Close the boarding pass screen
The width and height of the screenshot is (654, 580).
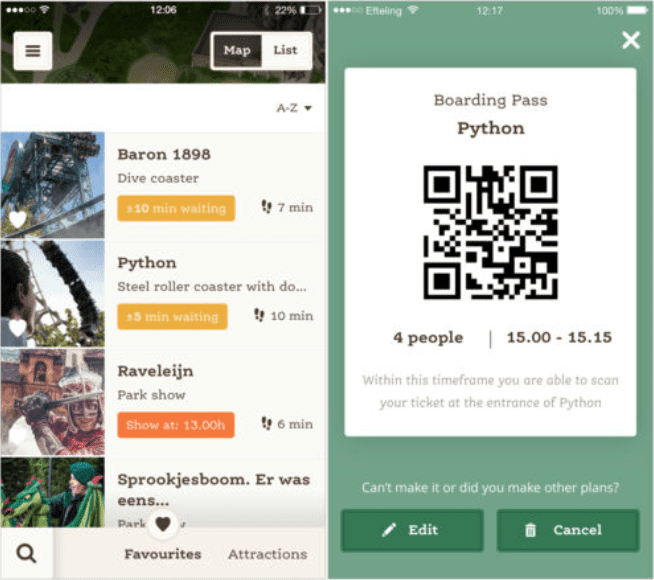click(x=631, y=40)
